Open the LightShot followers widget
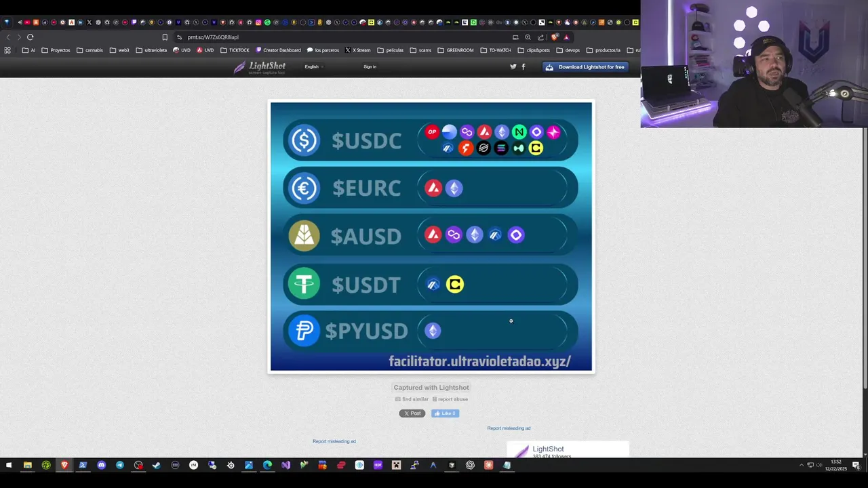 [x=568, y=450]
